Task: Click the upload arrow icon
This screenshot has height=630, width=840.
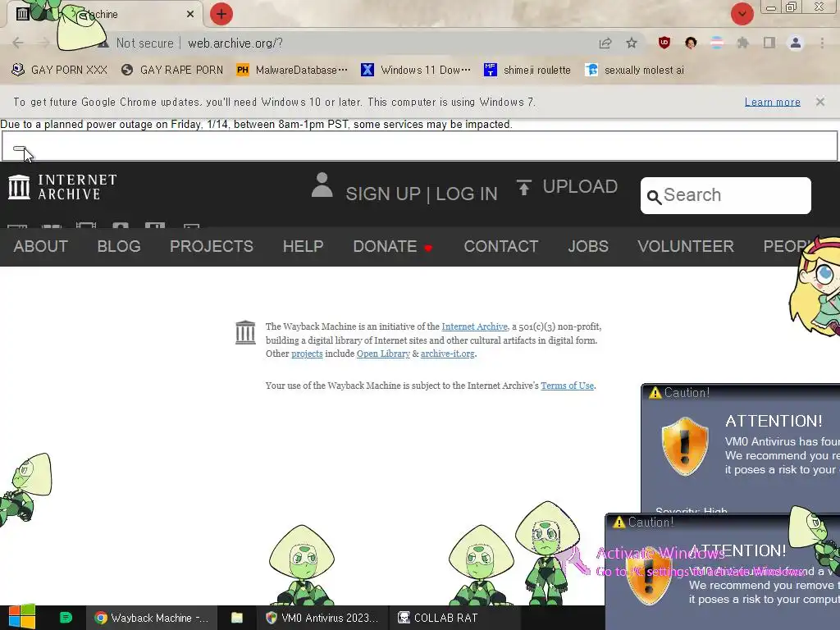Action: coord(524,187)
